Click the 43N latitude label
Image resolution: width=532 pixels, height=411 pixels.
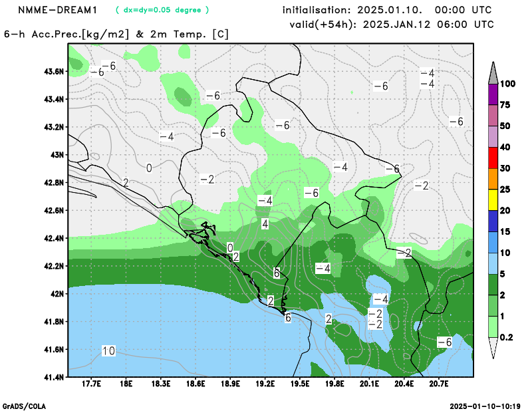57,155
